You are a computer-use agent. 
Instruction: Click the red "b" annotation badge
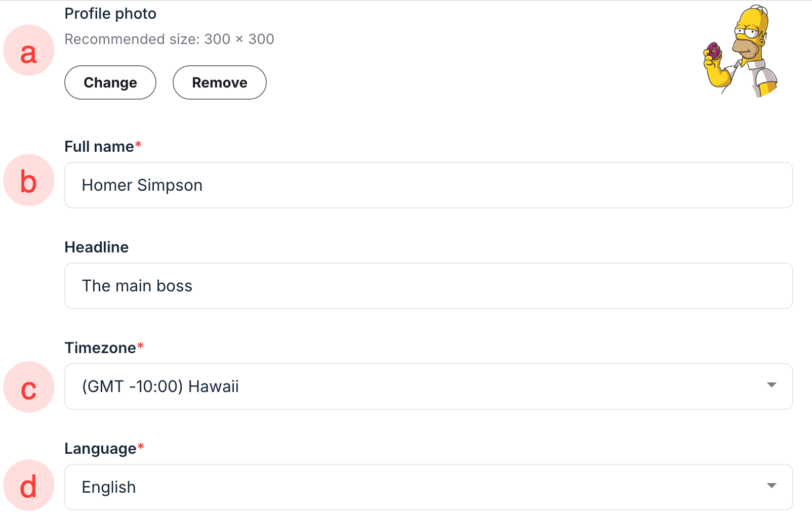[29, 180]
